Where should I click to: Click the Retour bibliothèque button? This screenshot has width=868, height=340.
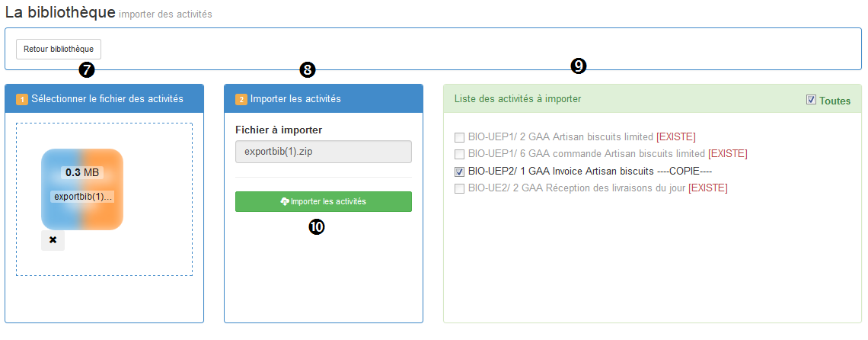click(x=59, y=49)
